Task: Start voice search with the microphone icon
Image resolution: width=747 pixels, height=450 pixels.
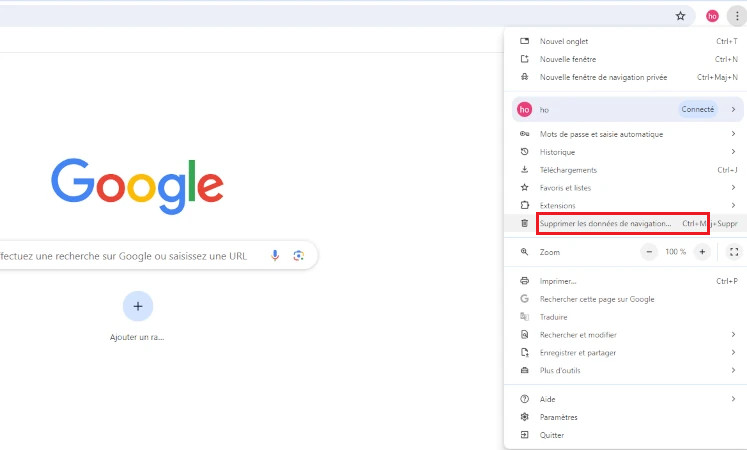Action: pyautogui.click(x=275, y=256)
